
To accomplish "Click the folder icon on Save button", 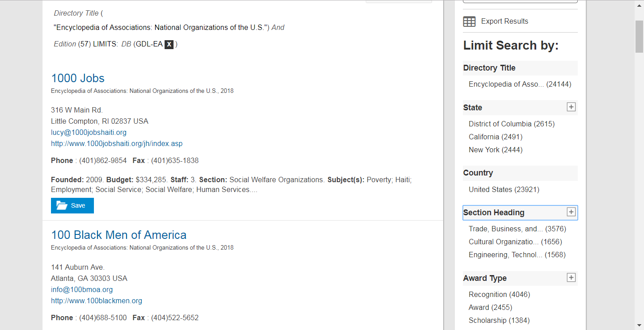I will click(x=62, y=205).
